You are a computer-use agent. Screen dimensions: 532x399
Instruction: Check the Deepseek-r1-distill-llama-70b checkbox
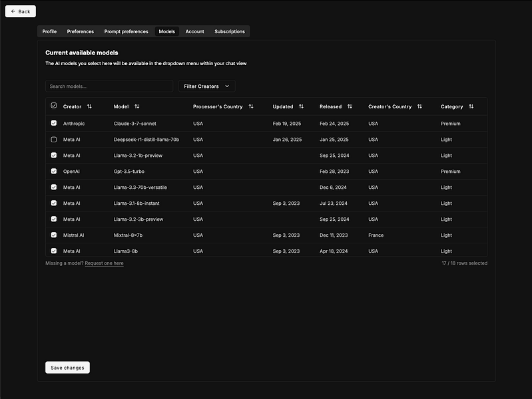coord(54,140)
